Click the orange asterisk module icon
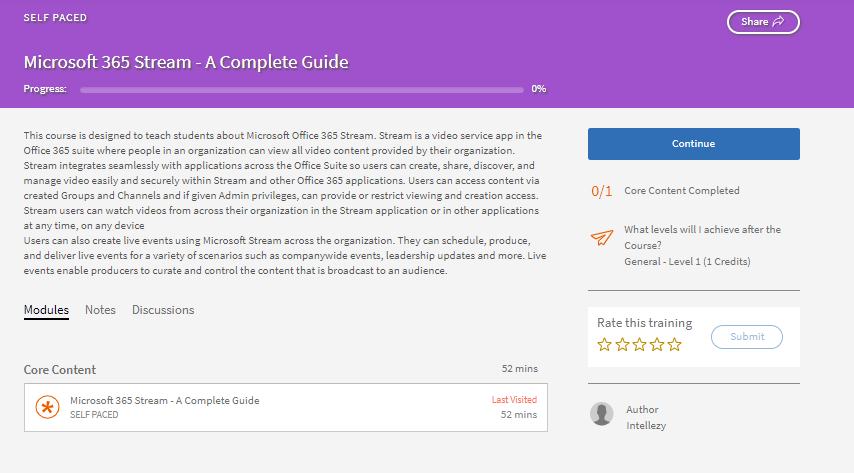This screenshot has width=854, height=473. pos(47,407)
